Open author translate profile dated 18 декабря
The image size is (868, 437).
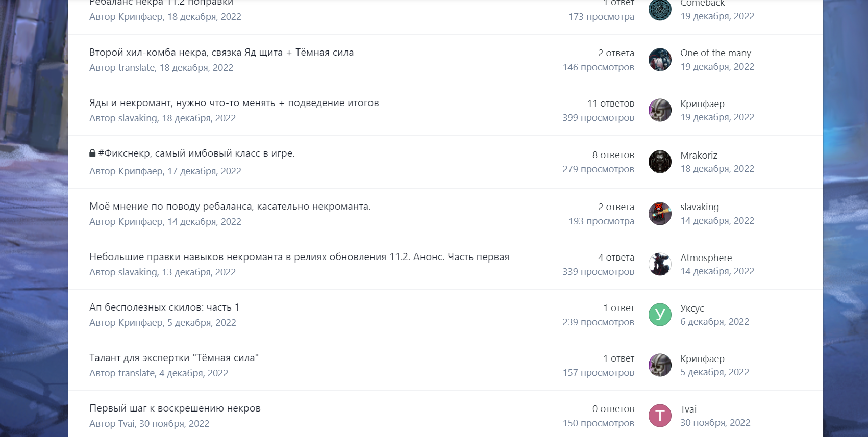tap(136, 68)
